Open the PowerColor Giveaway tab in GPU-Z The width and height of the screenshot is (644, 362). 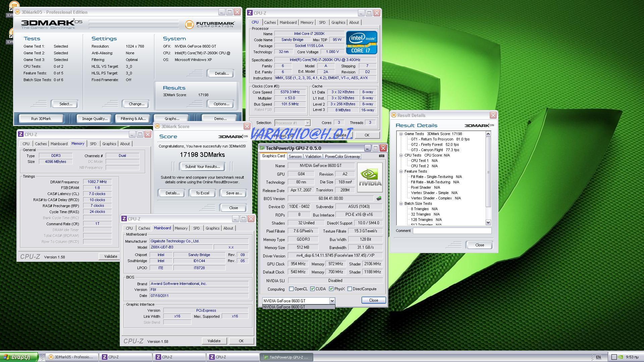pyautogui.click(x=342, y=157)
